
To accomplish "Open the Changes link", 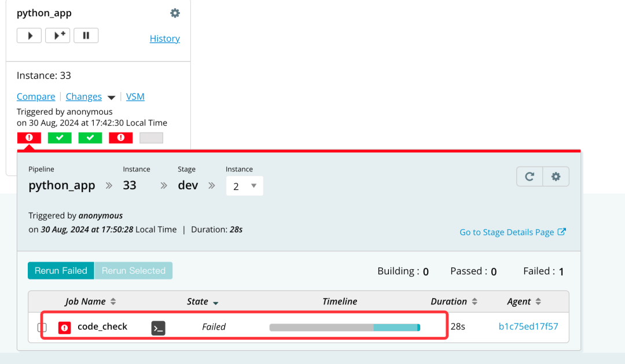I will [x=84, y=97].
